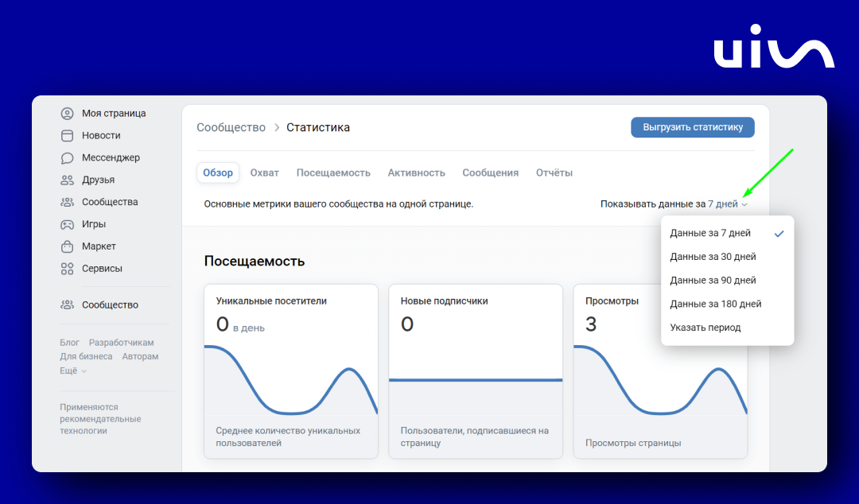Open the Сообщения statistics tab
The image size is (859, 504).
pos(490,173)
